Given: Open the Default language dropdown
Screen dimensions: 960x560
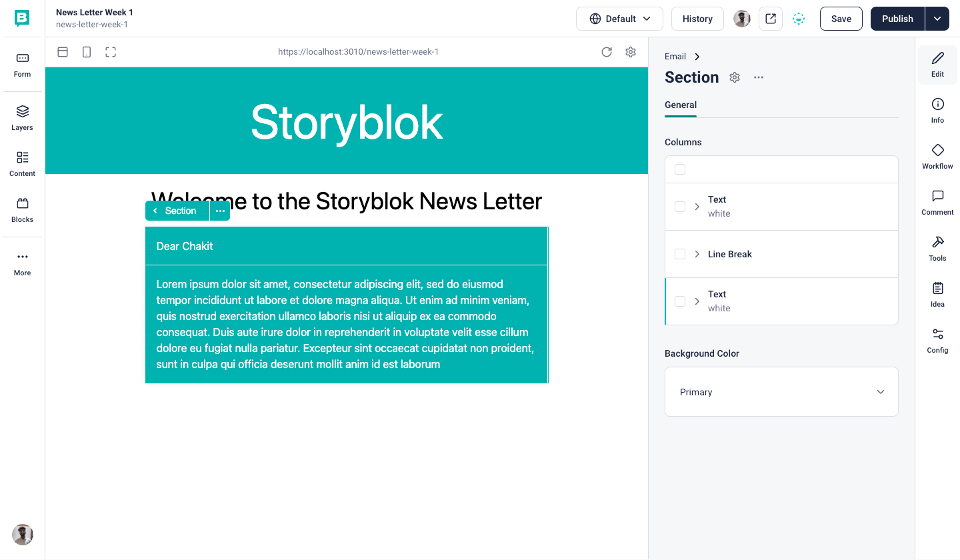Looking at the screenshot, I should [x=619, y=19].
